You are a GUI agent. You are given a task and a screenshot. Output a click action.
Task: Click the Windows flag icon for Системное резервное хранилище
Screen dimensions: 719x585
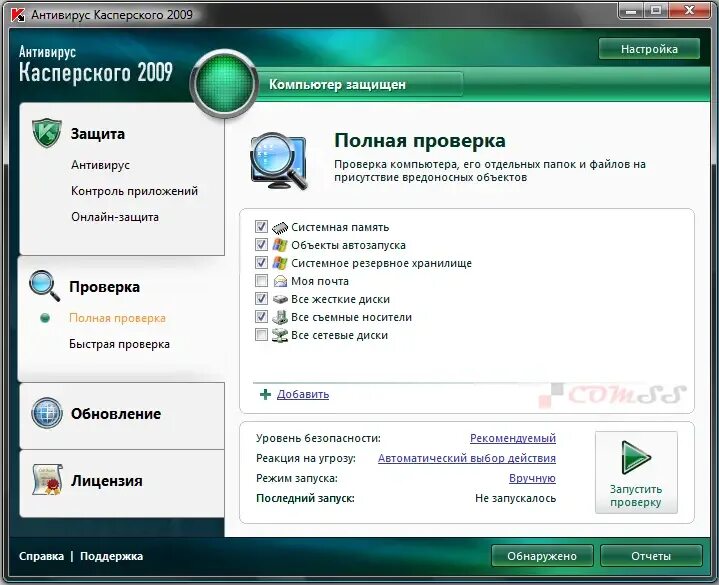point(280,263)
